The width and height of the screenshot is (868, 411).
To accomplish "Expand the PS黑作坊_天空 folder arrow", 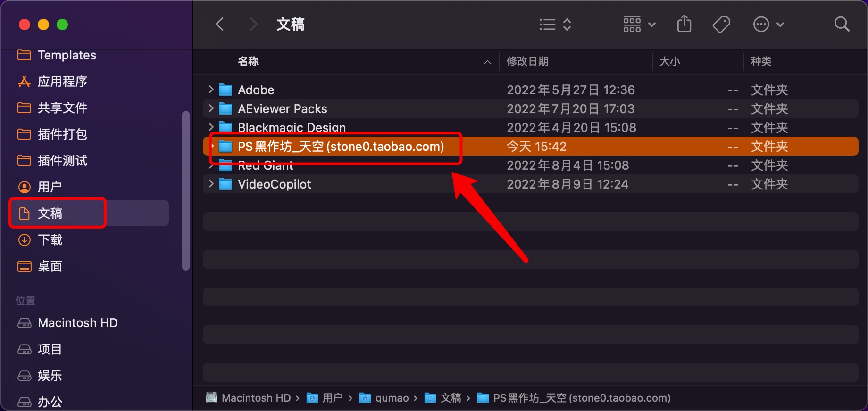I will coord(212,146).
